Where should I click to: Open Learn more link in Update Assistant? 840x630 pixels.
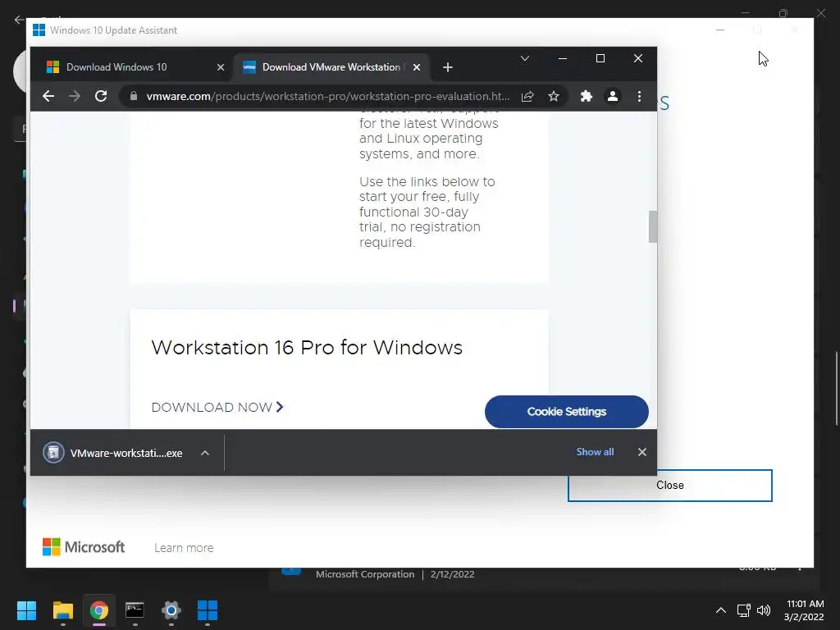click(x=184, y=547)
